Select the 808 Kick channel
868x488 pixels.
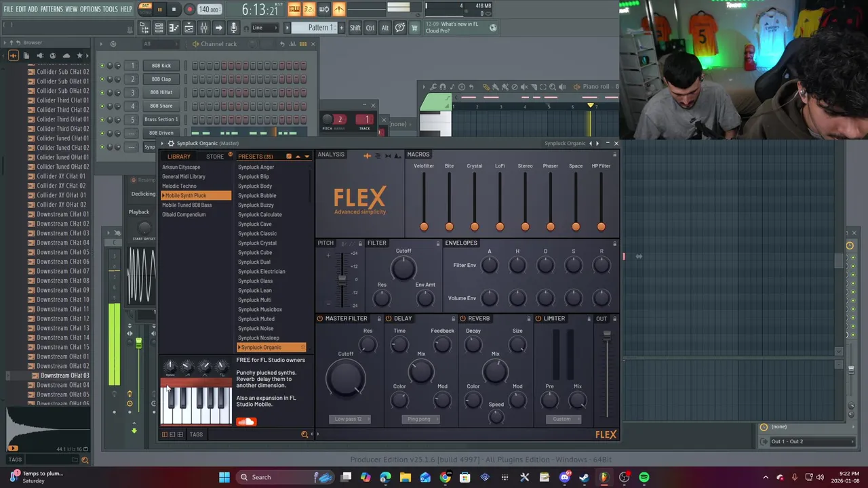[x=161, y=66]
